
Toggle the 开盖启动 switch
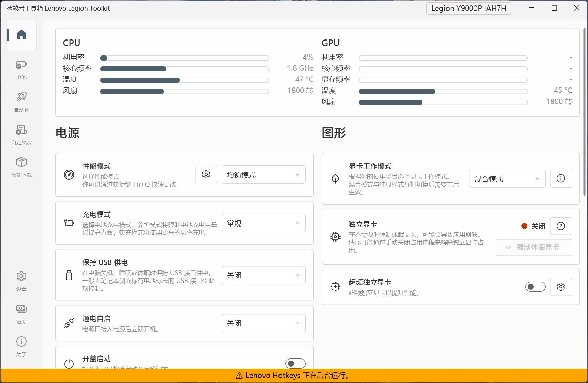pyautogui.click(x=296, y=364)
